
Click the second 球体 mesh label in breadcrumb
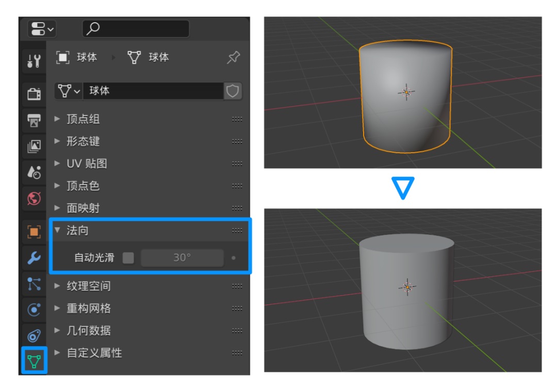[159, 57]
